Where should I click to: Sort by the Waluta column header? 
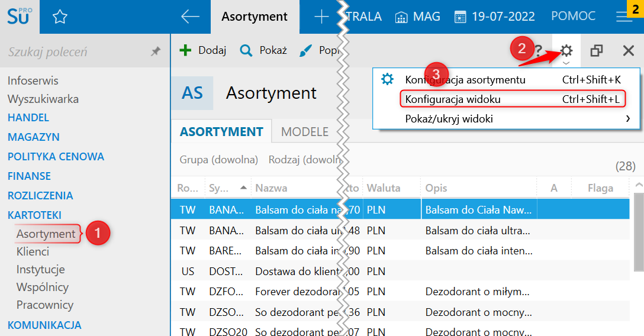pos(383,188)
